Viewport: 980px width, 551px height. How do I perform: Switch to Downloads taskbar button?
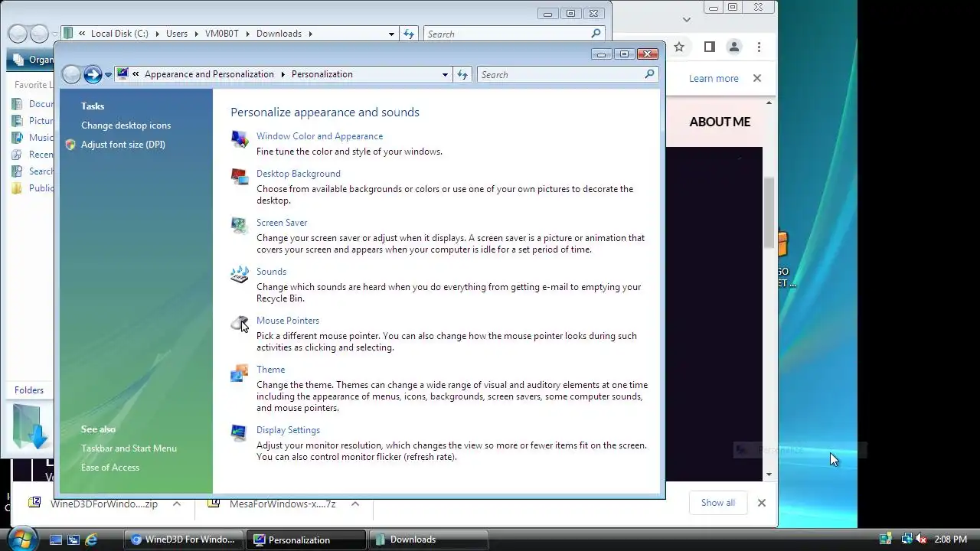point(429,540)
